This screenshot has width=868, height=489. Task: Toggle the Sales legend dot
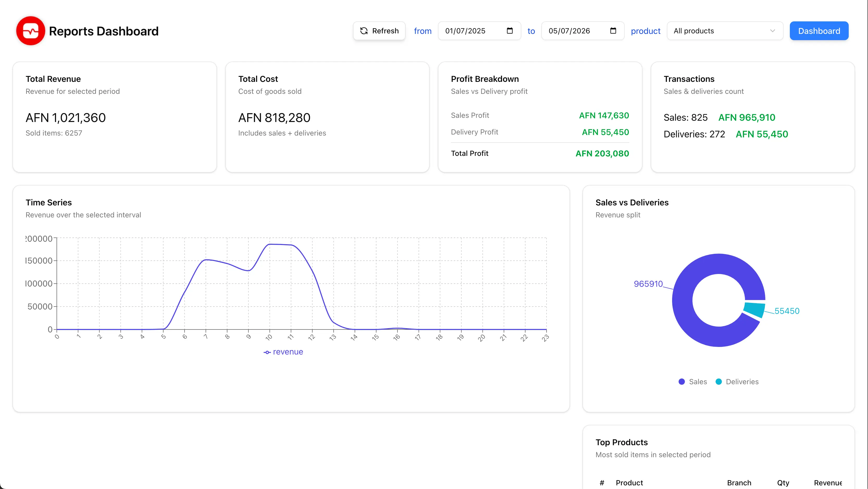click(x=681, y=382)
